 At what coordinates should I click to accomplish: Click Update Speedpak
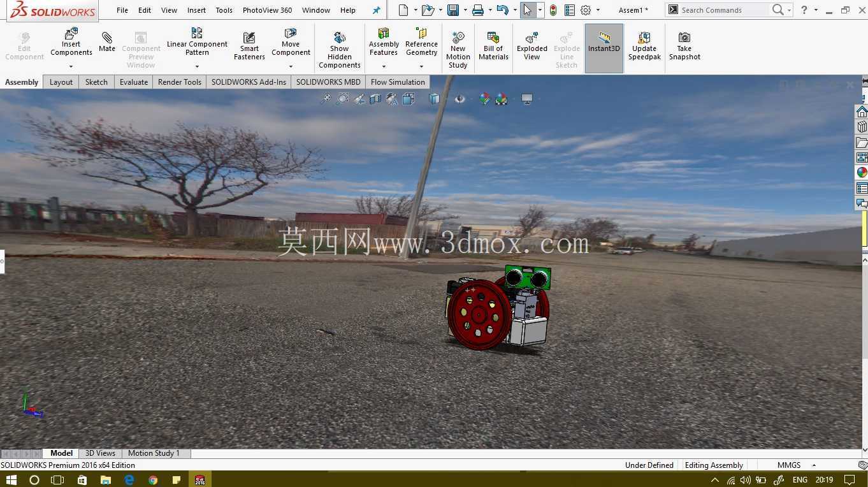[x=644, y=46]
